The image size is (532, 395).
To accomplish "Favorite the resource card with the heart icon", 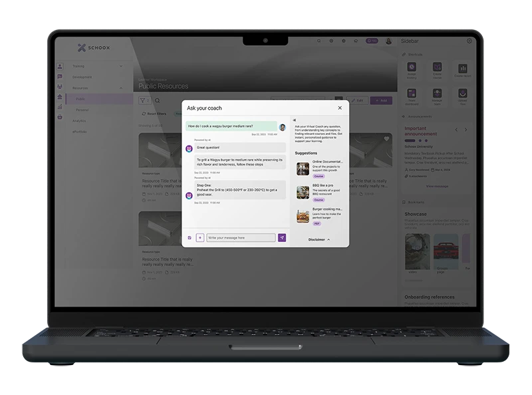I will (386, 139).
